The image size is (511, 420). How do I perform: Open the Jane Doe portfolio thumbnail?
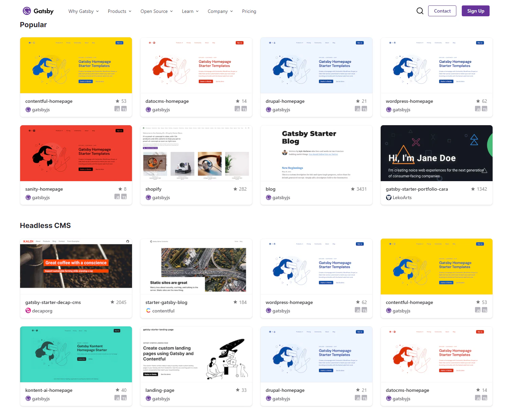pyautogui.click(x=437, y=153)
